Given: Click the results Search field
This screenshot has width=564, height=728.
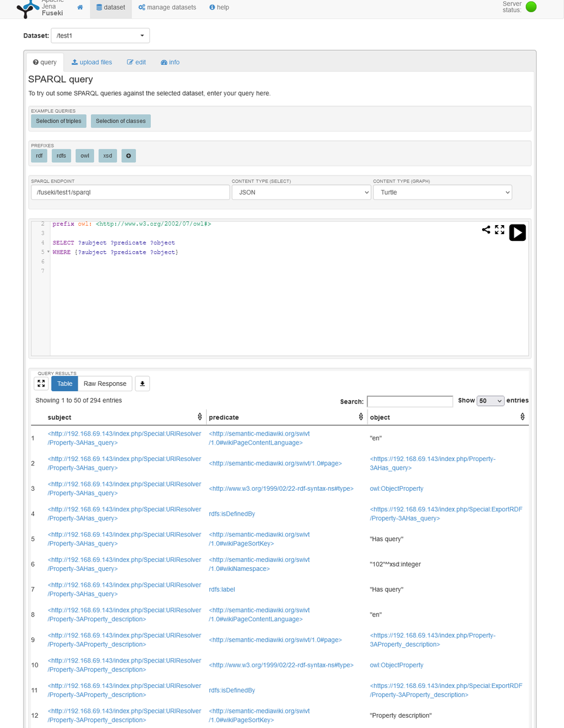Looking at the screenshot, I should (x=410, y=401).
